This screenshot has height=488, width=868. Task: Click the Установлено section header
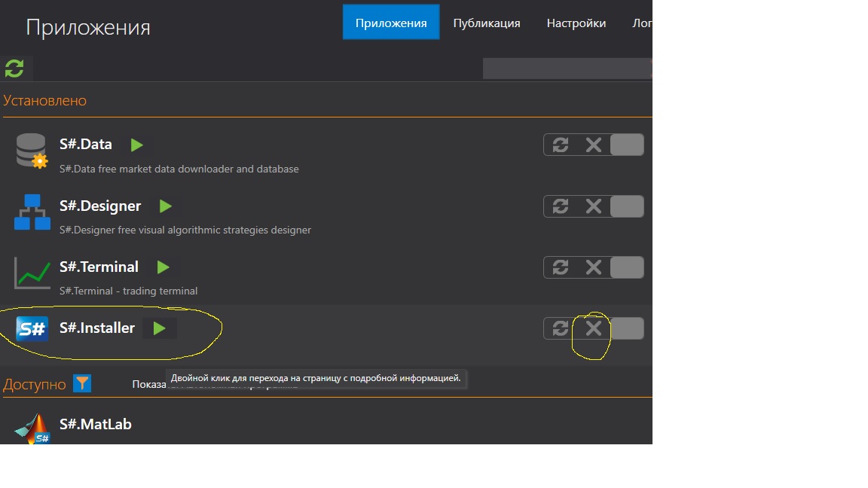(x=45, y=101)
